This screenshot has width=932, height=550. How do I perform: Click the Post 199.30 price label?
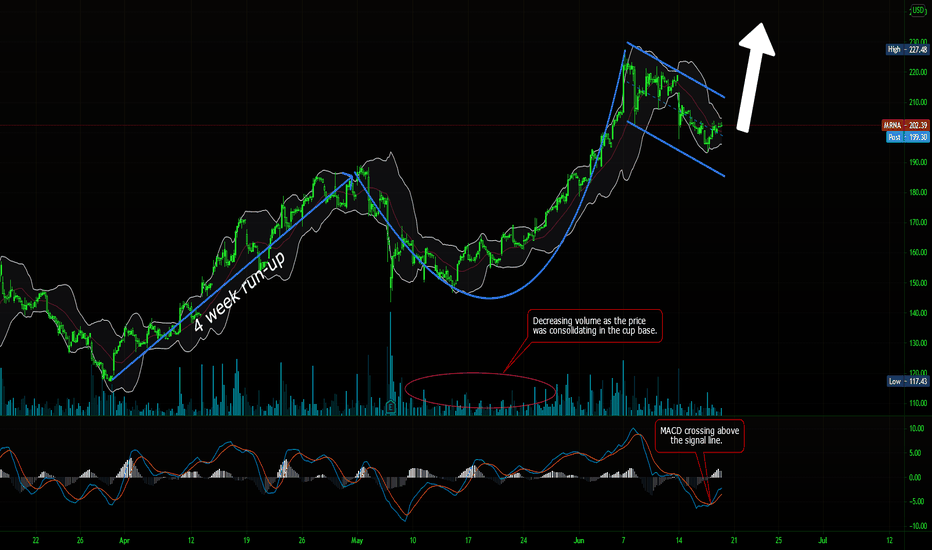[x=907, y=137]
